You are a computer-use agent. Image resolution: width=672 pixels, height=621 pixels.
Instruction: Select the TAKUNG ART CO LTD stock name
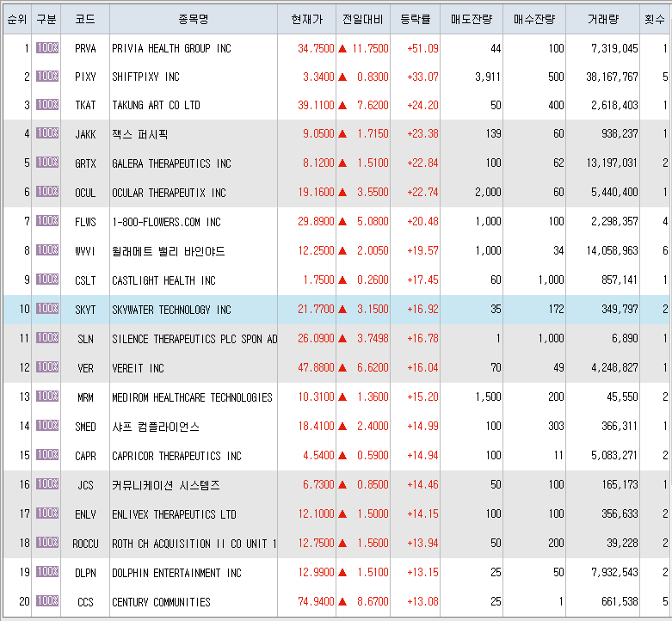click(156, 105)
